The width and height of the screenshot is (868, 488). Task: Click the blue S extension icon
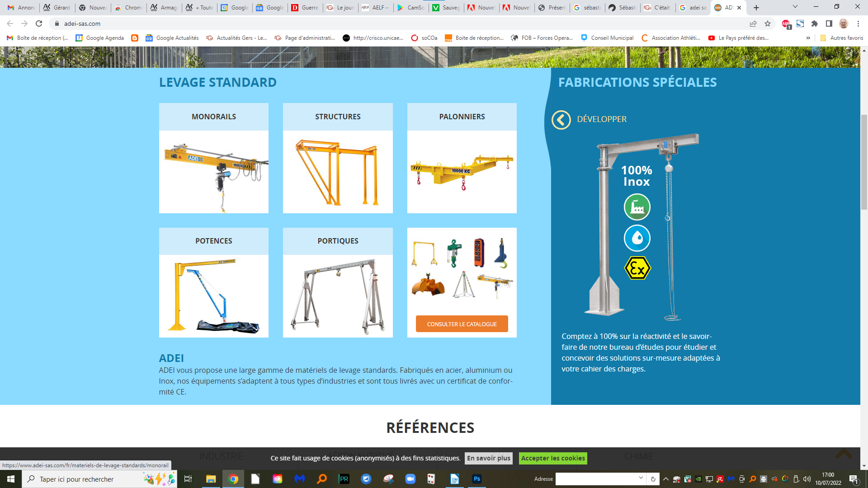coord(800,23)
